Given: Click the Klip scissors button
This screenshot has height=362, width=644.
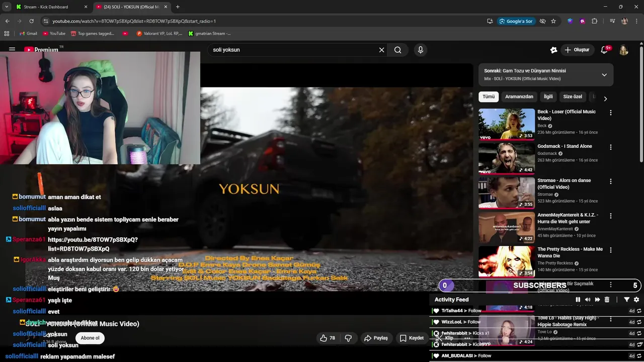Looking at the screenshot, I should tap(446, 338).
